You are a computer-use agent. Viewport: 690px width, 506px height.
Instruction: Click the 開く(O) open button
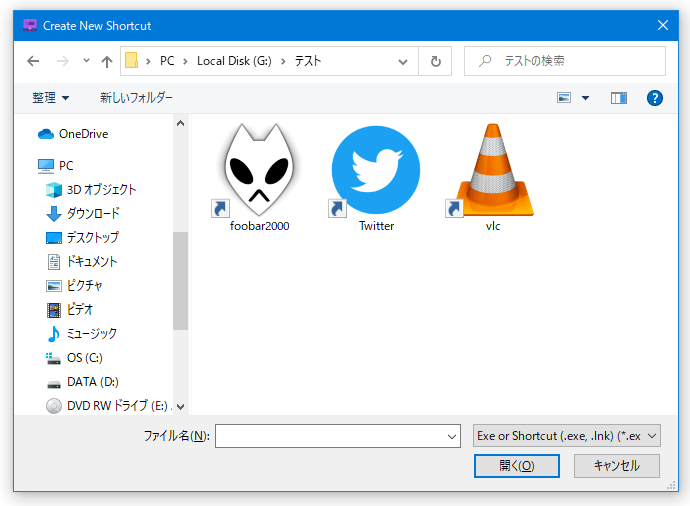pyautogui.click(x=517, y=466)
